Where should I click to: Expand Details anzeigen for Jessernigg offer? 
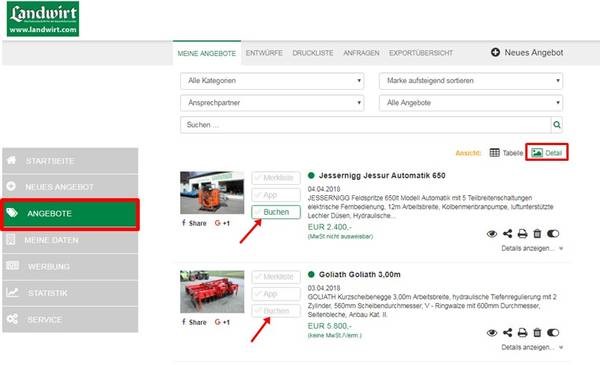tap(532, 248)
